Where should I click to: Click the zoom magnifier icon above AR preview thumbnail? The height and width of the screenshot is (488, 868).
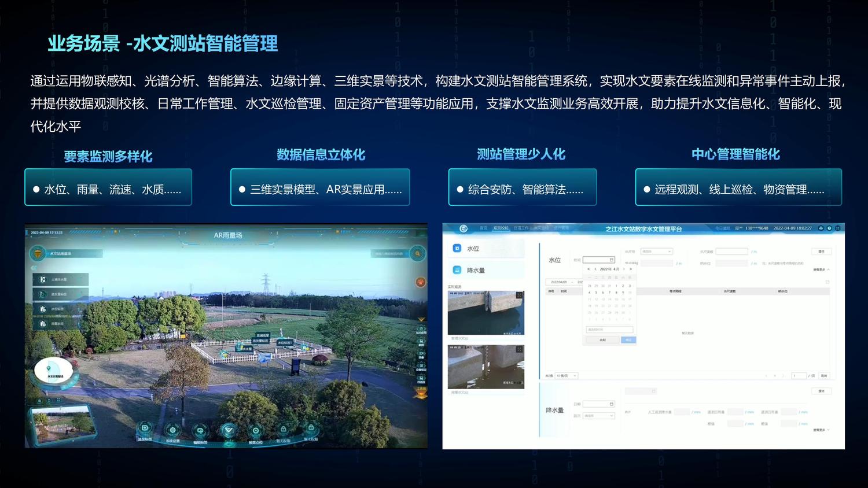39,401
